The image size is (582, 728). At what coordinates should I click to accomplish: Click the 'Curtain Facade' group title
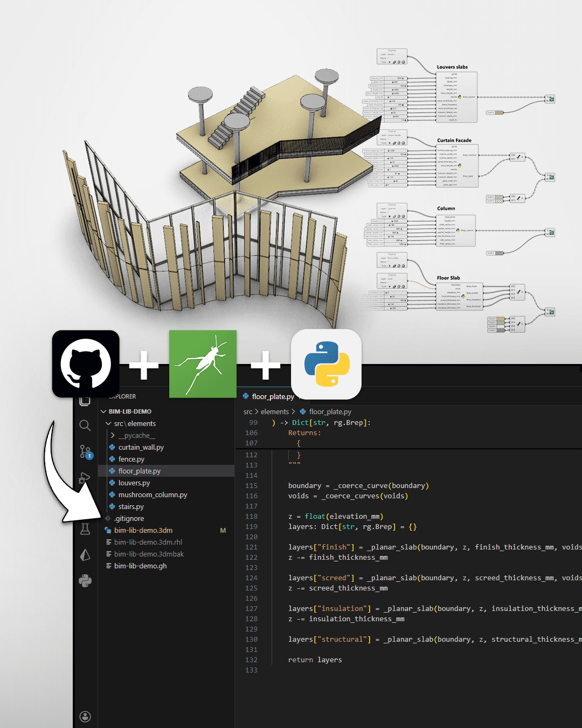[x=454, y=140]
